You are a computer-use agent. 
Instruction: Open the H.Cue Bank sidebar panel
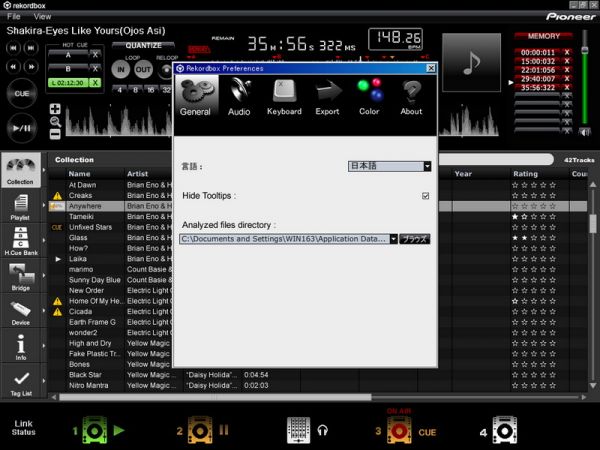(21, 241)
